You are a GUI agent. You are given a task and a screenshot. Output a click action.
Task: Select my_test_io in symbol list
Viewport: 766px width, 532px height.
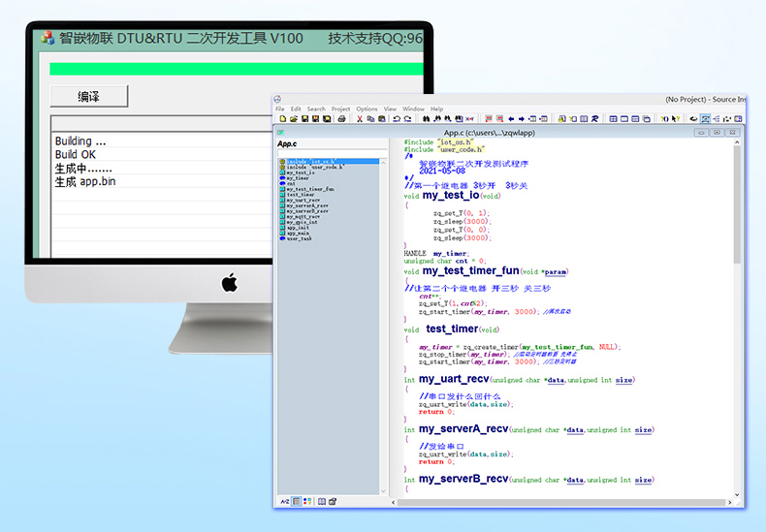tap(300, 172)
